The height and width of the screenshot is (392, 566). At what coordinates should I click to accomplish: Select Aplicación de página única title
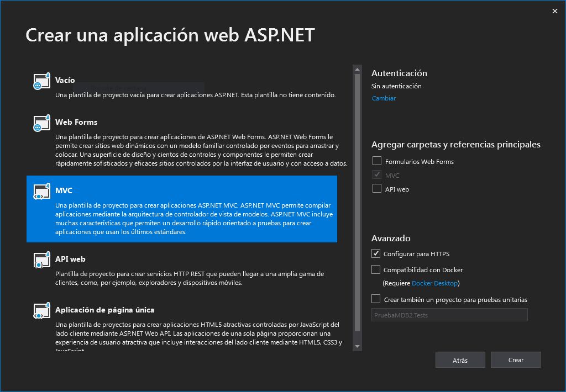(x=104, y=310)
